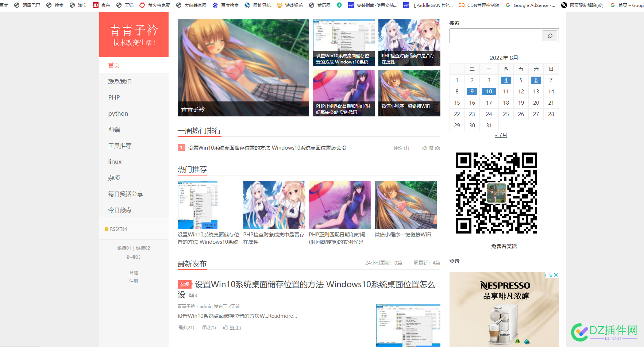Open the latest post title 设置Win10系统桌面储存位置
644x347 pixels.
(x=306, y=289)
